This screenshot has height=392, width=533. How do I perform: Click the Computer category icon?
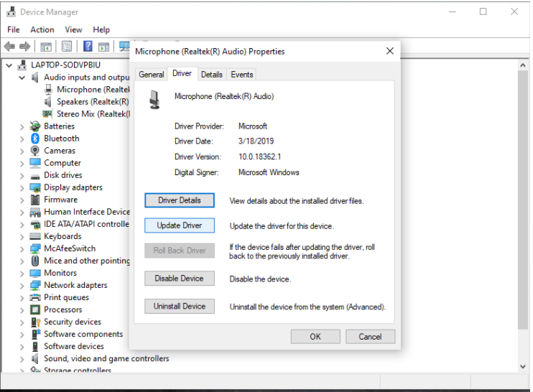click(x=35, y=163)
